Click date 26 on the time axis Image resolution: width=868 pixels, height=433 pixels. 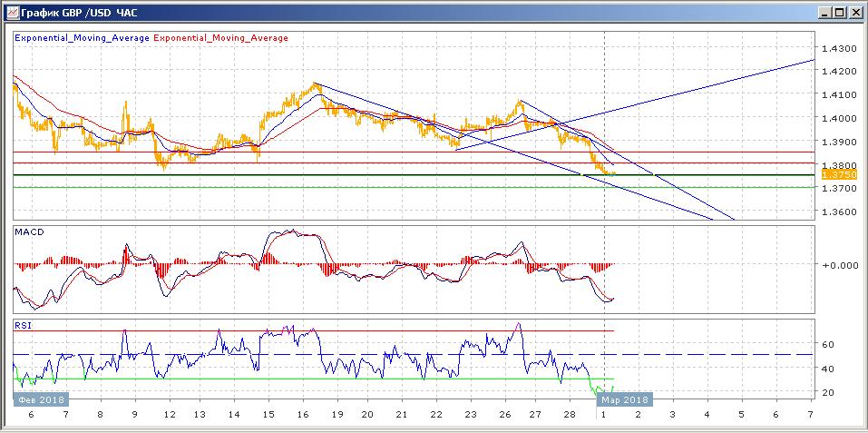(501, 414)
